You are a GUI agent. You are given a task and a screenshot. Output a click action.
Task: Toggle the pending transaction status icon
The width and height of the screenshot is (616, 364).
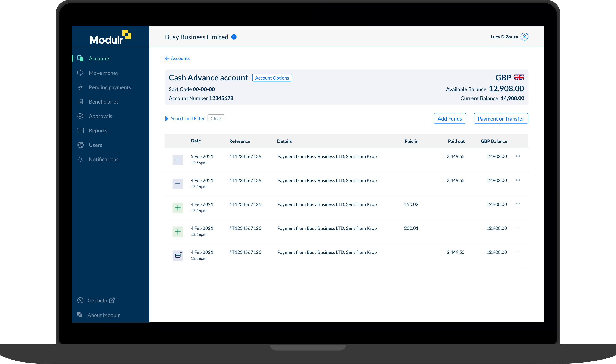(x=178, y=255)
